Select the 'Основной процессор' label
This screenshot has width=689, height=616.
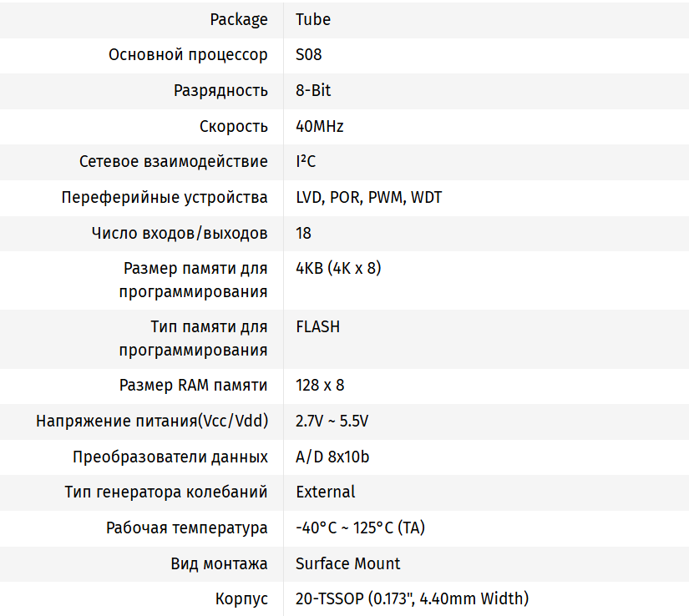pyautogui.click(x=188, y=55)
